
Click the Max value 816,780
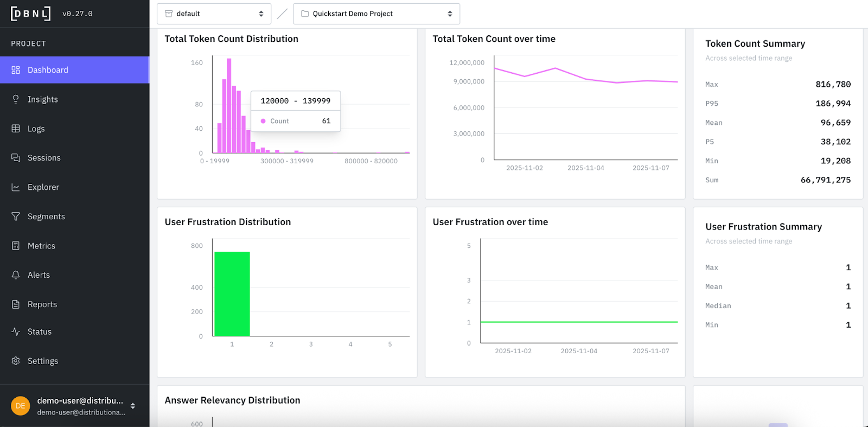click(833, 84)
